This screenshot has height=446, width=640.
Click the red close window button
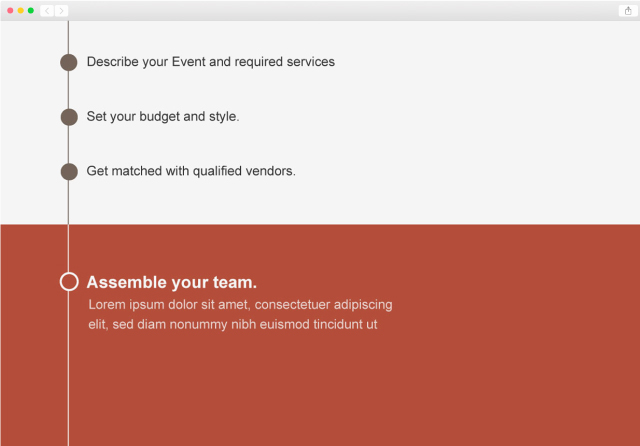[11, 10]
